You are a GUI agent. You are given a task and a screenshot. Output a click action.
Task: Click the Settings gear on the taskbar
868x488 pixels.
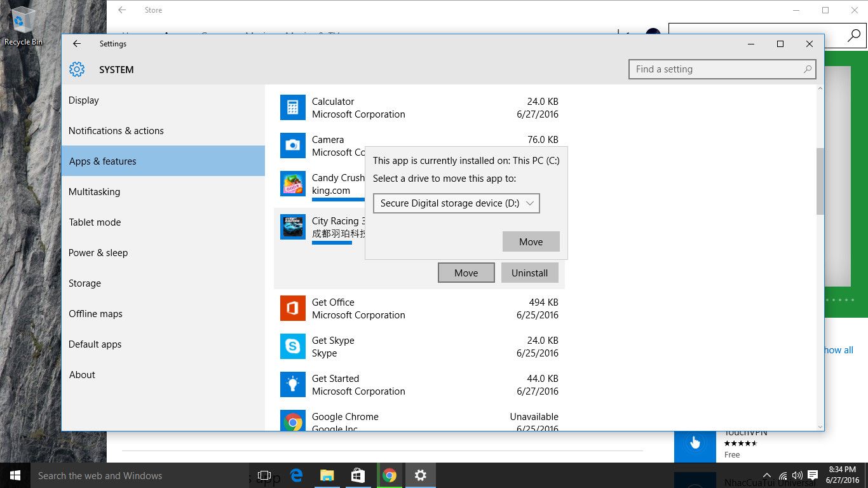(420, 475)
